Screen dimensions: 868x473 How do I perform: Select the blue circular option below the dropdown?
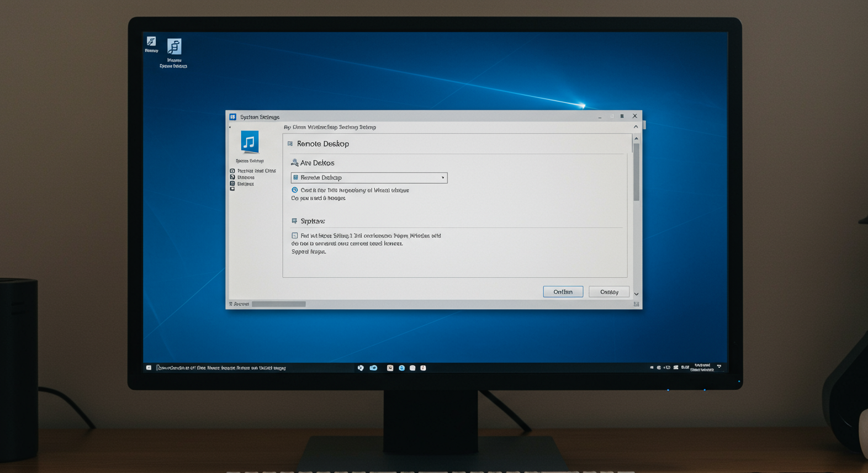(x=295, y=190)
